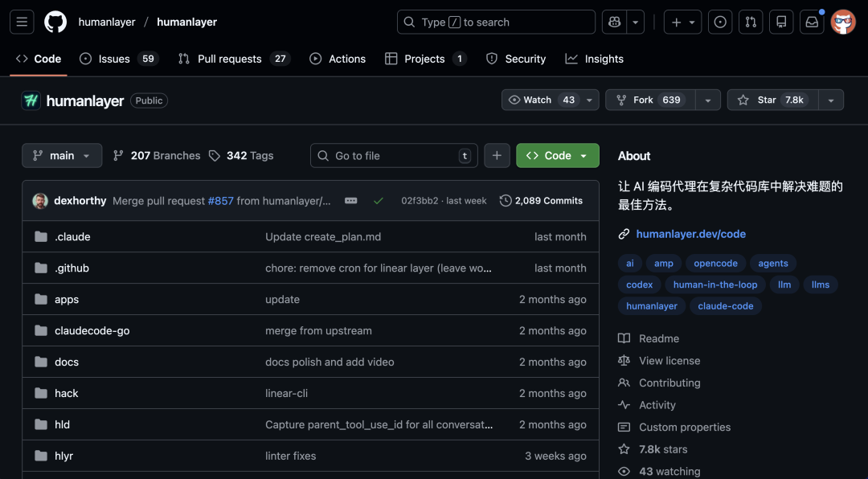Image resolution: width=868 pixels, height=479 pixels.
Task: Open the create new plus dropdown
Action: coord(682,23)
